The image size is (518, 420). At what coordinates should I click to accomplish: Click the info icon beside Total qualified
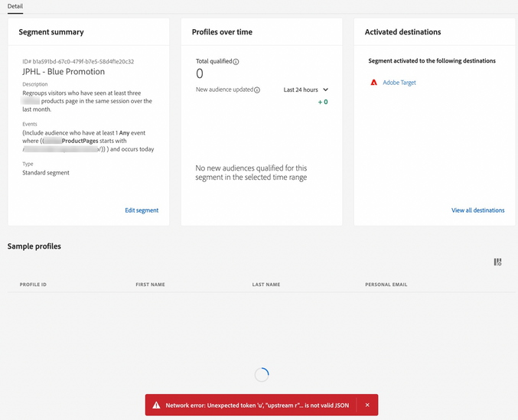(236, 62)
